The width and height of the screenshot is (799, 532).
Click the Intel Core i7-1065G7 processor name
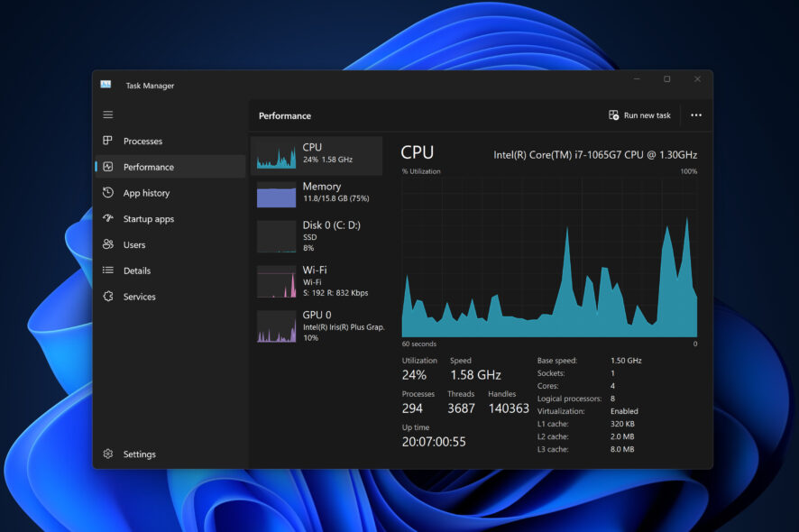point(595,155)
